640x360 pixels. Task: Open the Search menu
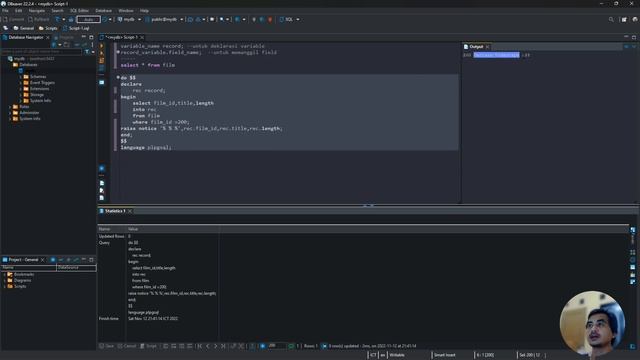57,11
